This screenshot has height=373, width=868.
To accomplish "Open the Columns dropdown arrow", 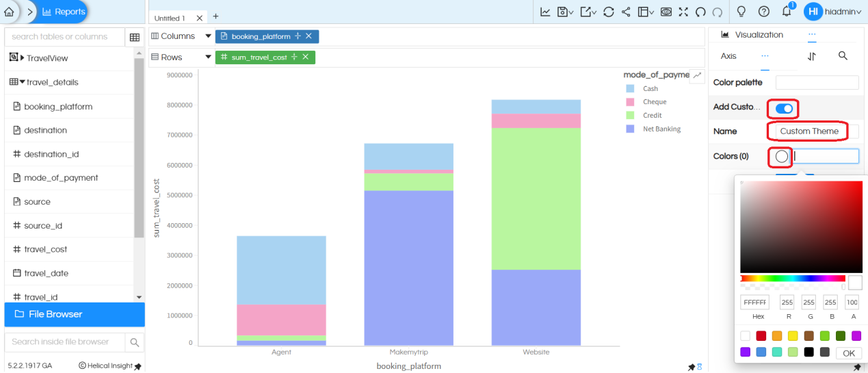I will tap(208, 36).
